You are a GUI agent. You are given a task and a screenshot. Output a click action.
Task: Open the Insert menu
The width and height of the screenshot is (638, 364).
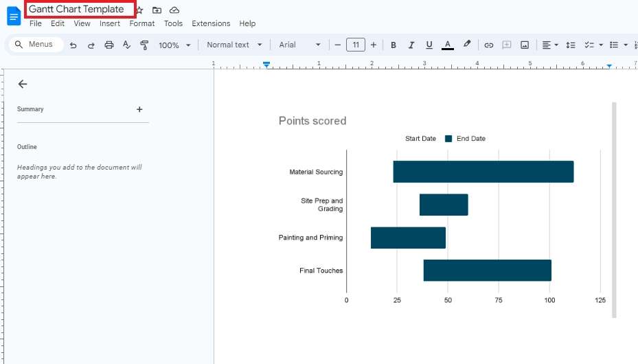(110, 23)
